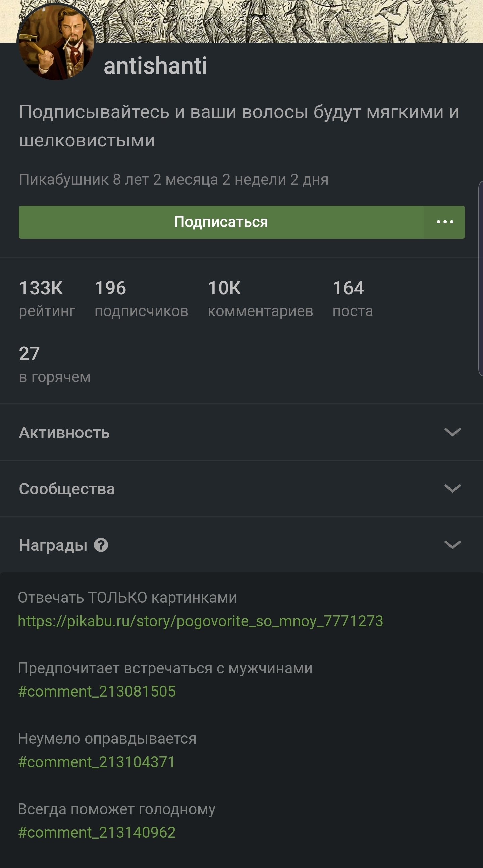Expand the Сообщества section chevron
The width and height of the screenshot is (483, 868).
(x=452, y=489)
